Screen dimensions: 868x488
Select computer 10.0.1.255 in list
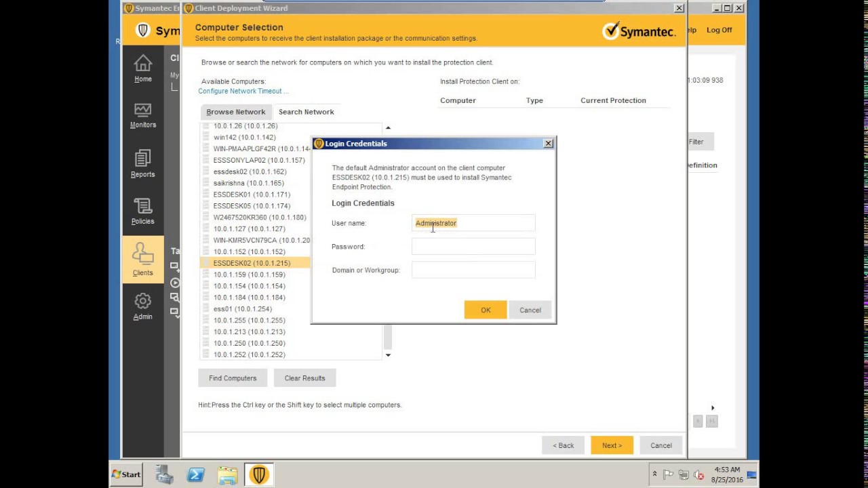(x=249, y=321)
